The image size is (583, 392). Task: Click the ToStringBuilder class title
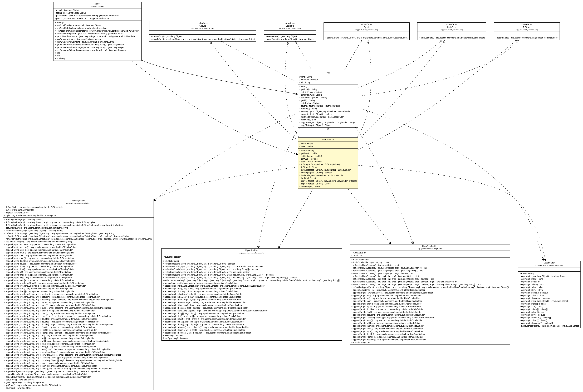pyautogui.click(x=78, y=201)
